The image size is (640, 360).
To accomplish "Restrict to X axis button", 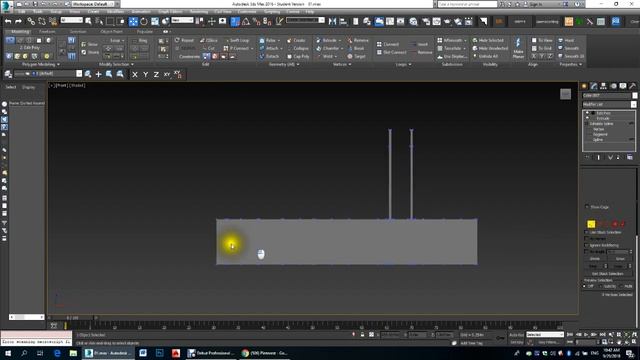I will click(x=135, y=74).
